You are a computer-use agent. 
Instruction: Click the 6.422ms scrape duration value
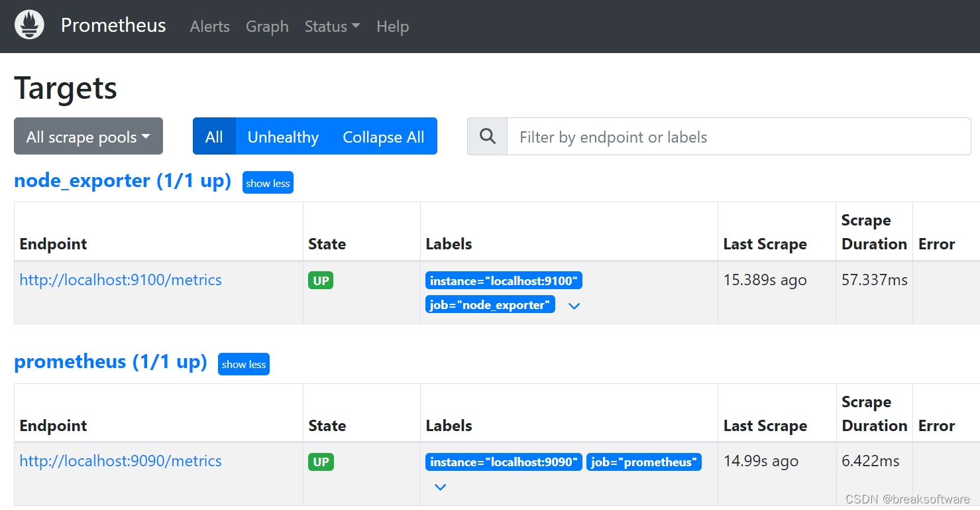[871, 461]
